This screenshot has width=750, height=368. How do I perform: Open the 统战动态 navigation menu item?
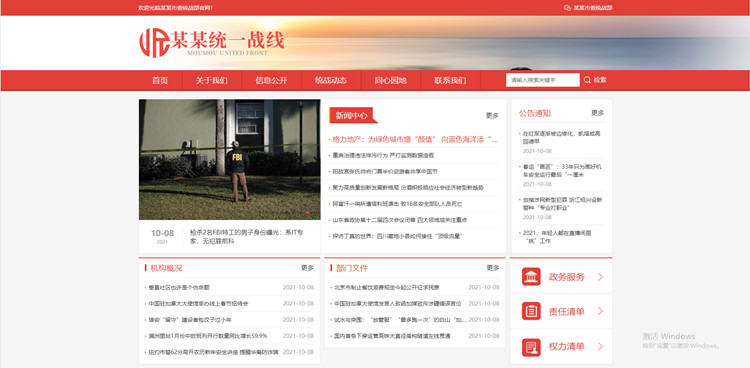[x=331, y=80]
